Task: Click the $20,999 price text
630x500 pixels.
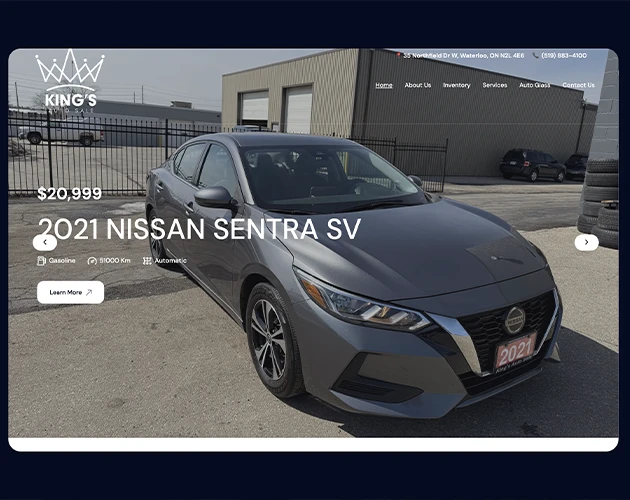Action: tap(70, 194)
